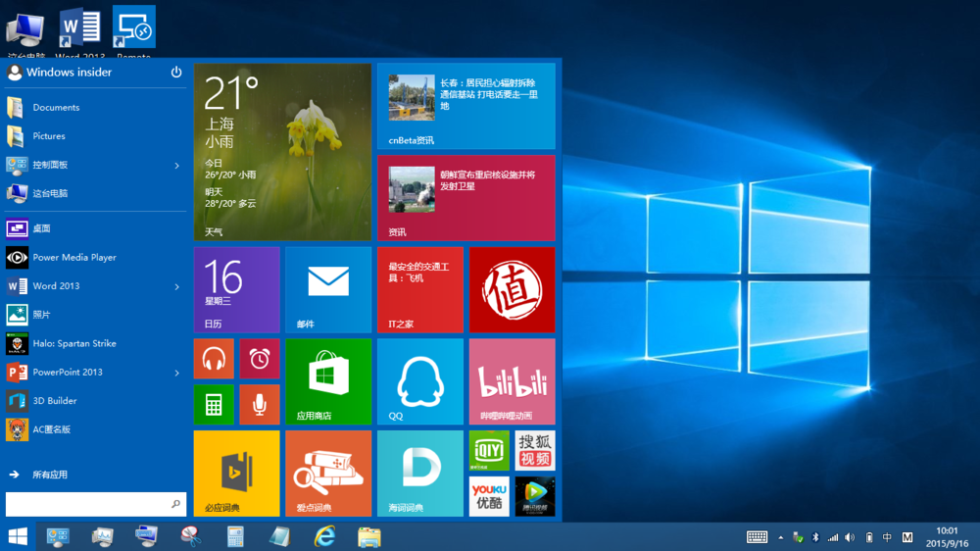This screenshot has width=980, height=551.
Task: Expand Word 2013 jump list arrow
Action: (x=176, y=287)
